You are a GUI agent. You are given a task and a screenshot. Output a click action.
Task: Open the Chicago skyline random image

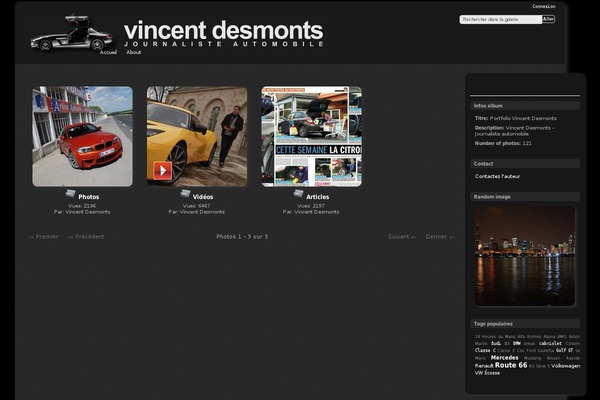click(525, 256)
